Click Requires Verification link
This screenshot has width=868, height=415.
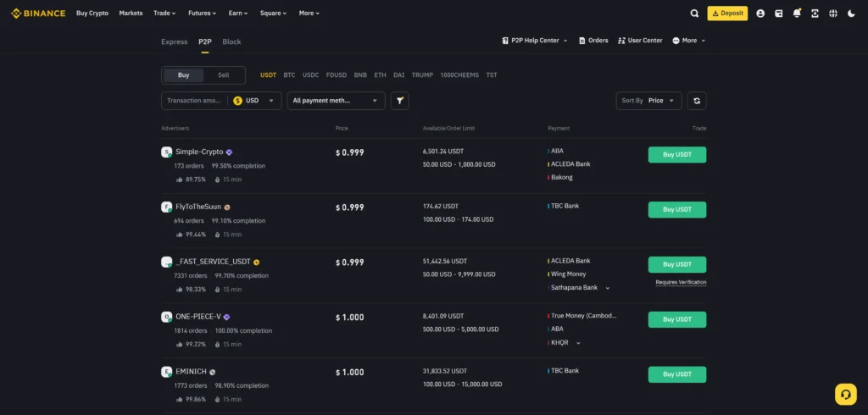click(x=681, y=282)
